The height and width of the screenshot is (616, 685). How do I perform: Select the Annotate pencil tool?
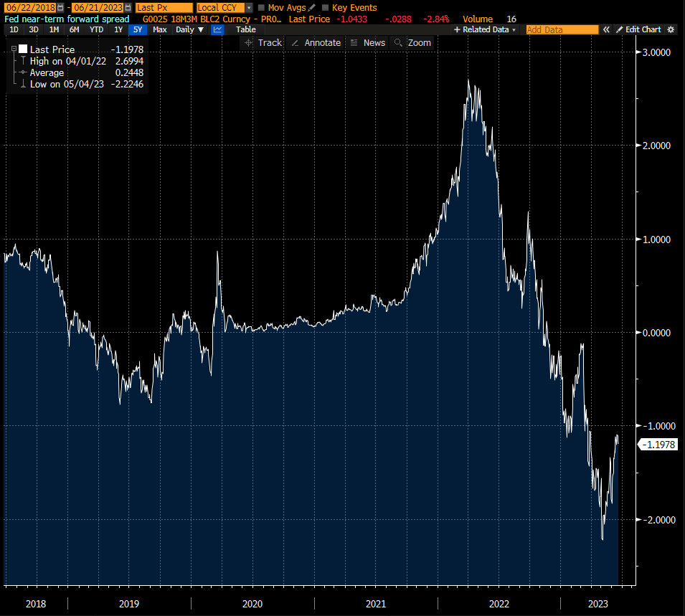pyautogui.click(x=316, y=43)
